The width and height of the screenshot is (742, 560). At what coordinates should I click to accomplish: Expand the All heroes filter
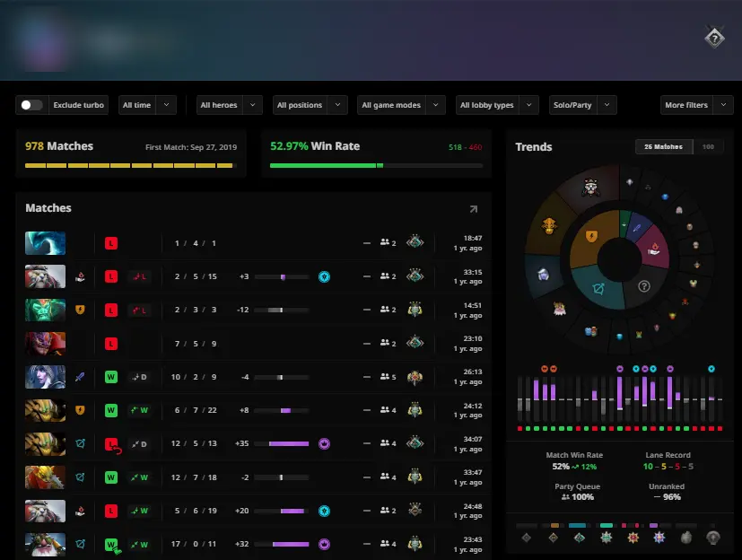[229, 105]
